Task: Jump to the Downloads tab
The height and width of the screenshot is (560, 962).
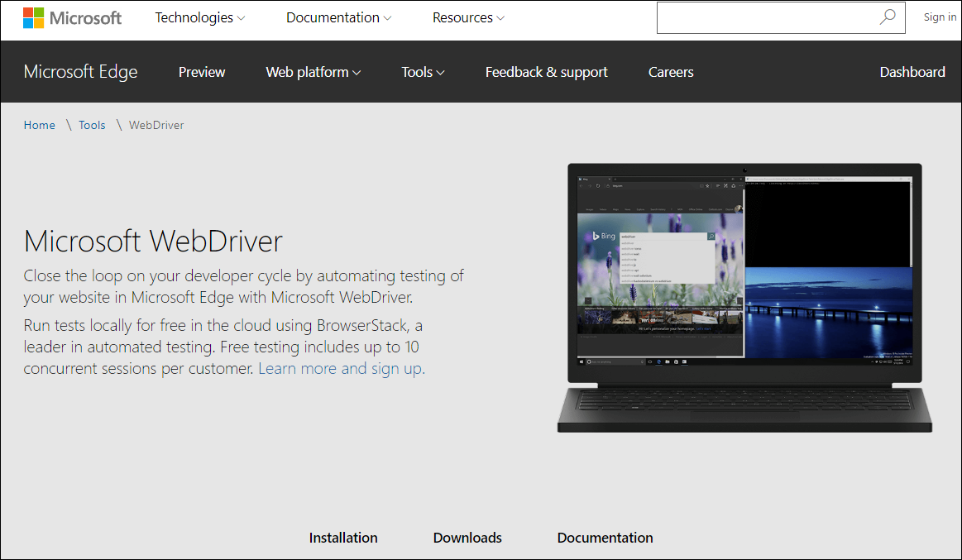Action: click(x=467, y=538)
